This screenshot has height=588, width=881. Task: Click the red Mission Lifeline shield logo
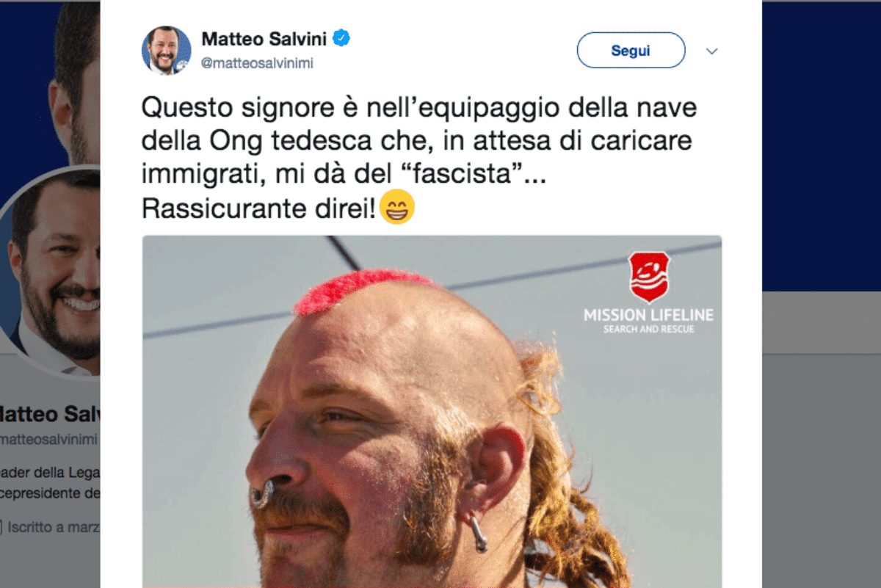[649, 277]
